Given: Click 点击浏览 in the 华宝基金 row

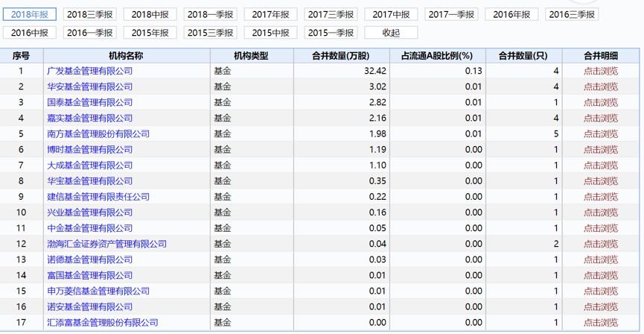Looking at the screenshot, I should coord(601,180).
